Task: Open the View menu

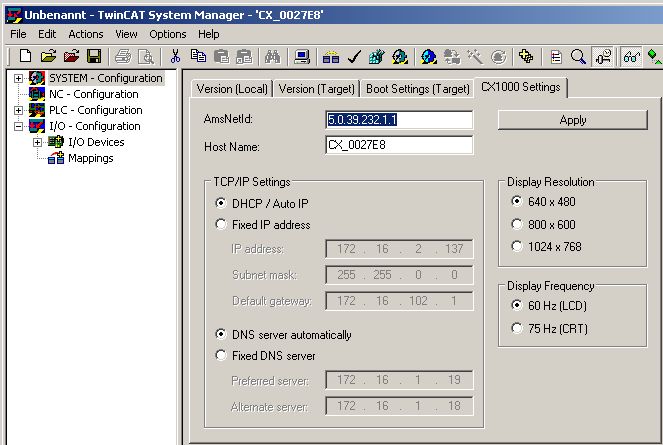Action: [126, 34]
